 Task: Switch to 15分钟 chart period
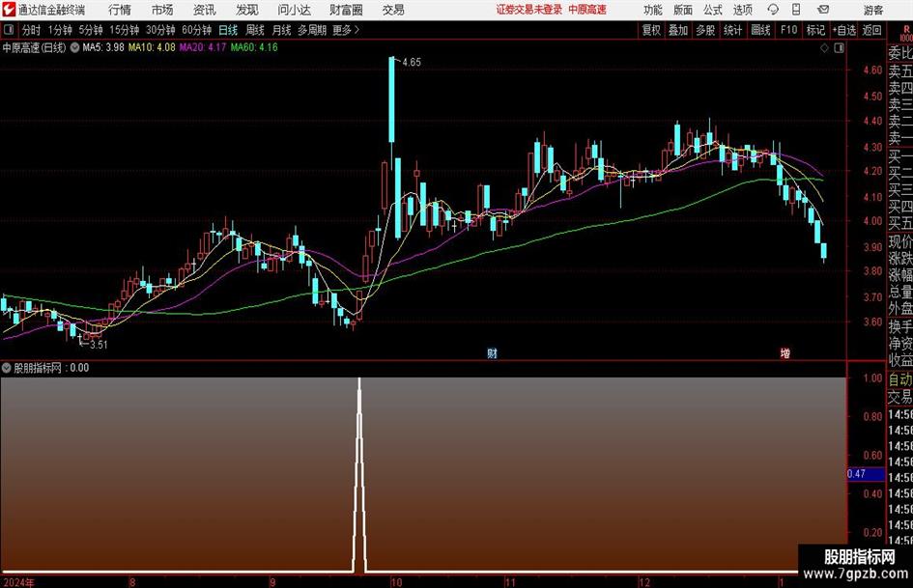click(x=125, y=30)
